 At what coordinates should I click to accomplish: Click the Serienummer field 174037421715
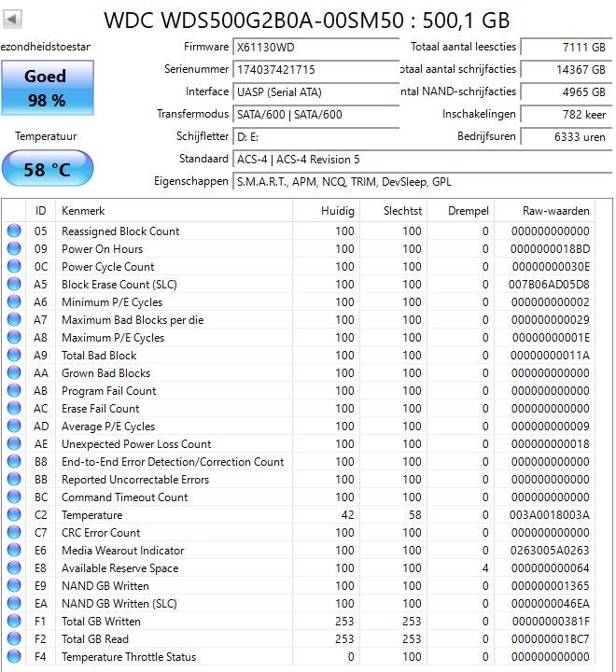315,69
